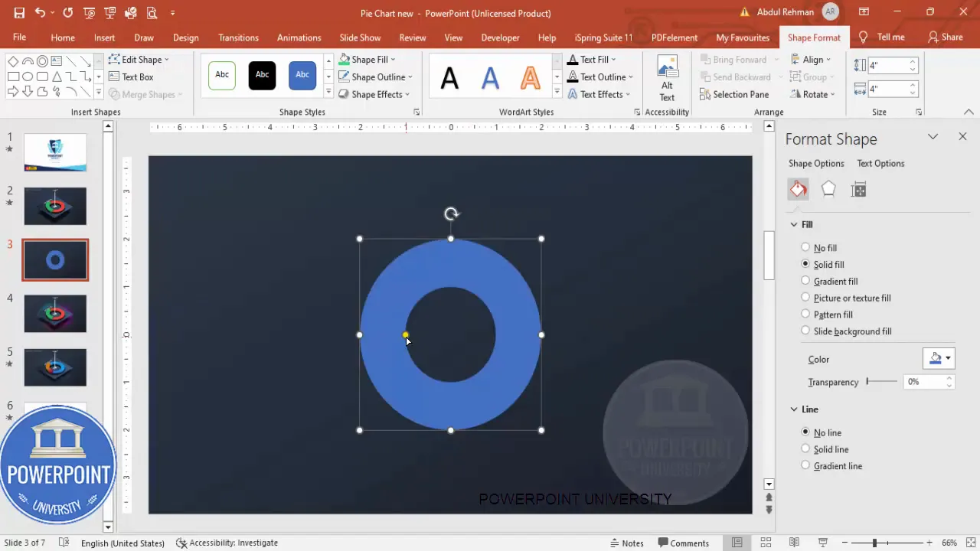Click the Redo repeat icon in the quick access toolbar
Viewport: 980px width, 551px height.
(x=68, y=13)
